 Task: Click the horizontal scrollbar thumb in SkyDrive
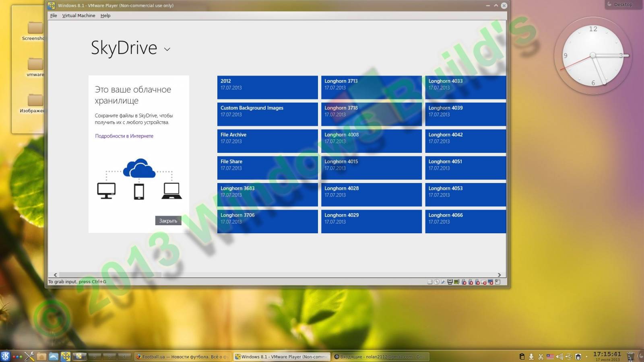click(x=110, y=275)
